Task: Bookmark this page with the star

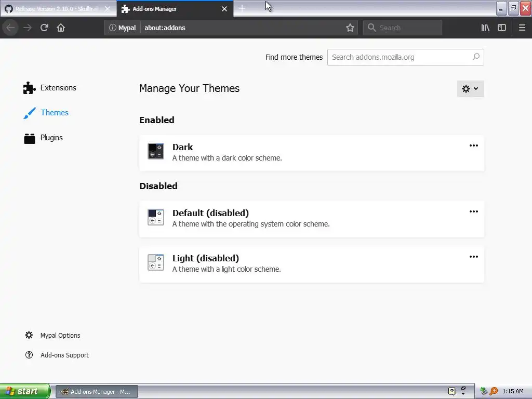Action: click(350, 28)
